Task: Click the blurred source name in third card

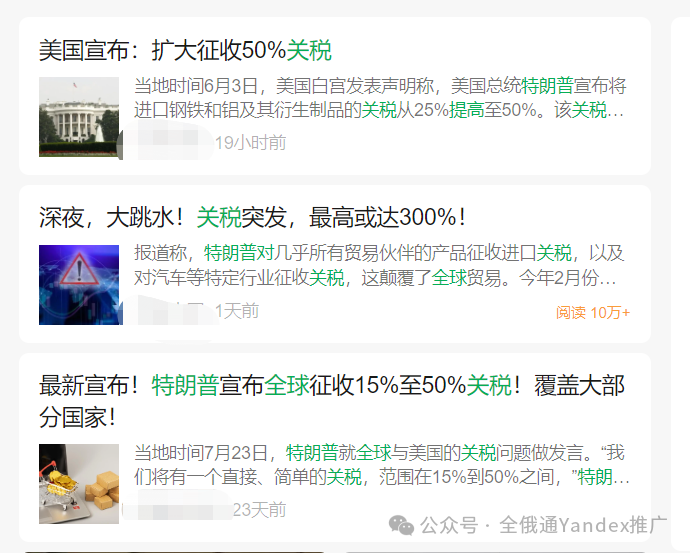Action: click(177, 508)
